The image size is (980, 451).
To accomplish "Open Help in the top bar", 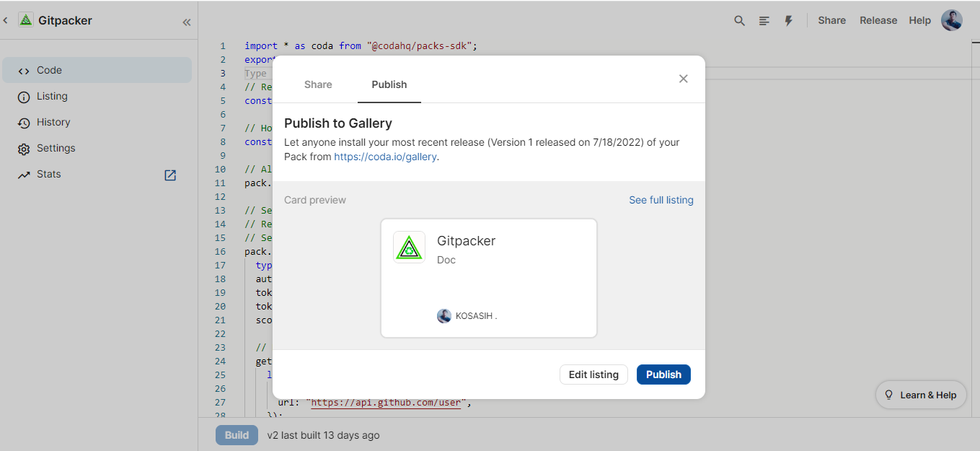I will pyautogui.click(x=919, y=20).
